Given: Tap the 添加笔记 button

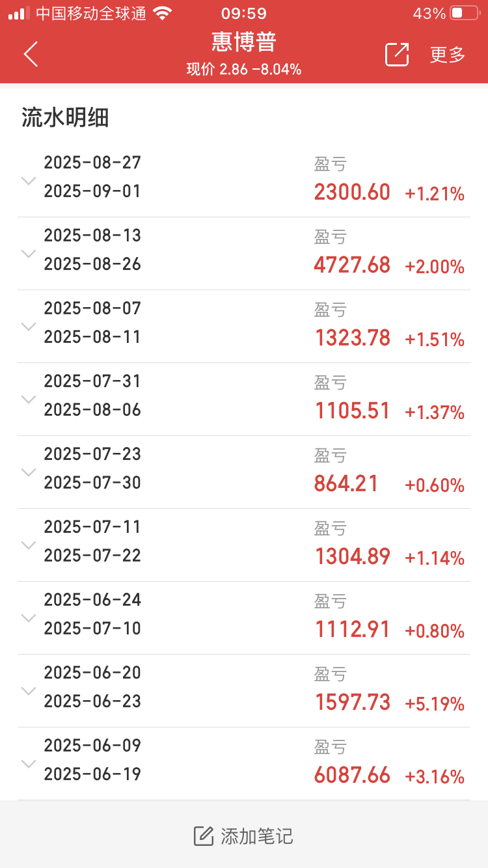Looking at the screenshot, I should (244, 835).
